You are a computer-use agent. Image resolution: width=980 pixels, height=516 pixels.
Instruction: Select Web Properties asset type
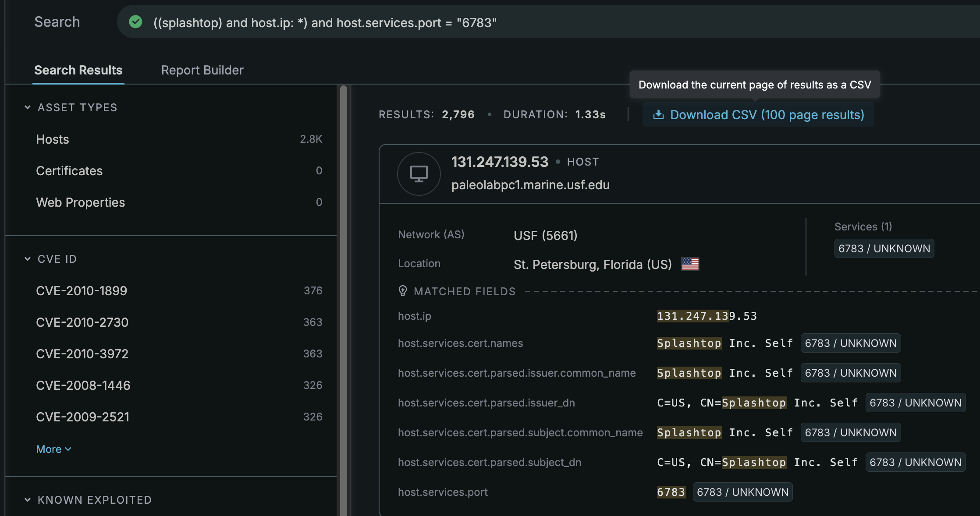[x=81, y=202]
